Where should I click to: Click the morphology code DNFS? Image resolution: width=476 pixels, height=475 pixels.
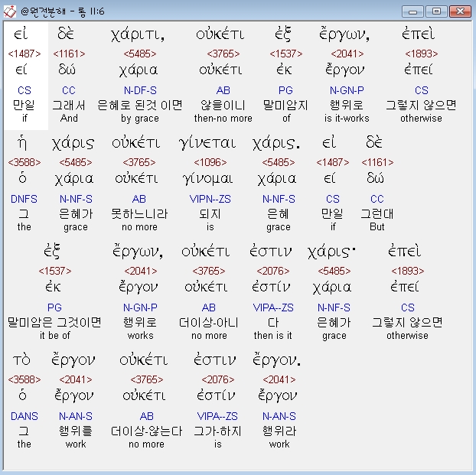[24, 199]
